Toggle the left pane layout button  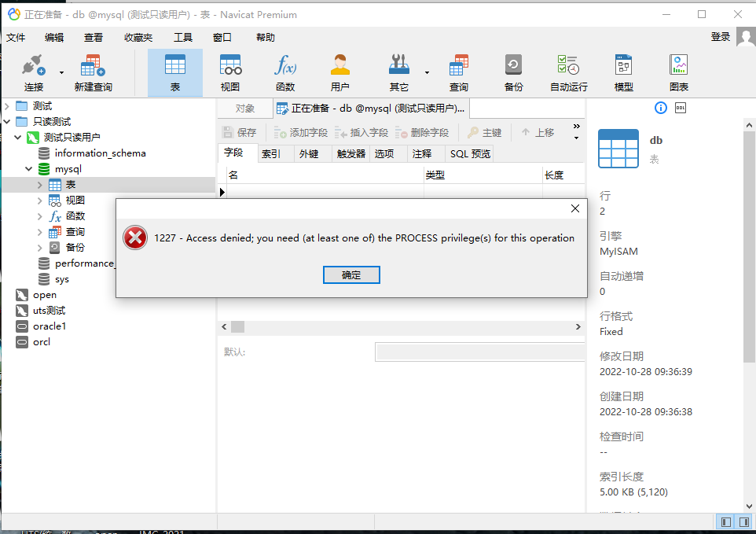[725, 522]
